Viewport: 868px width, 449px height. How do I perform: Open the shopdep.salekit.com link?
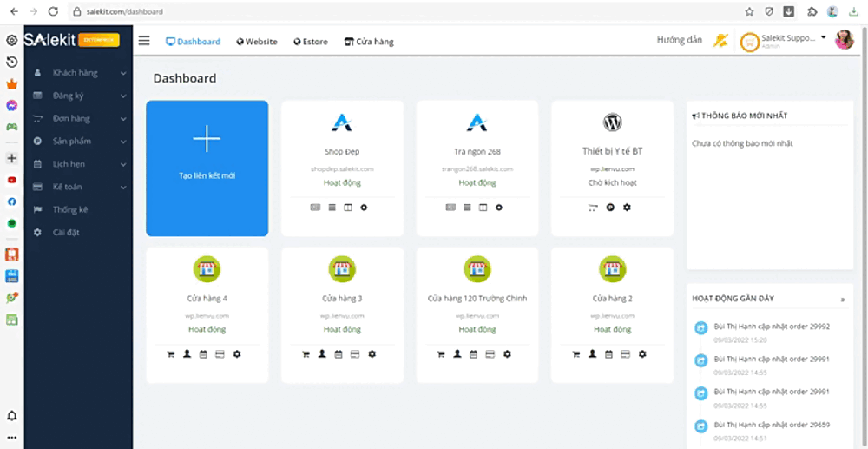pos(342,168)
